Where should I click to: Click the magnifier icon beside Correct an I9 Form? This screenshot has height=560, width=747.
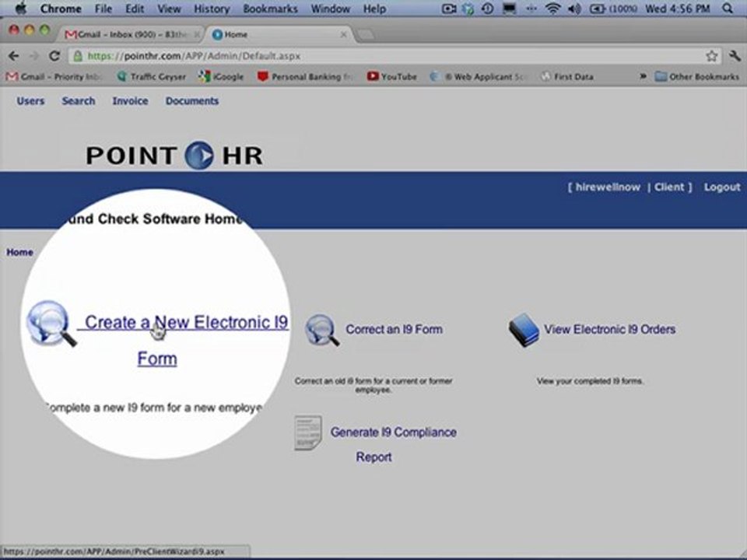321,330
